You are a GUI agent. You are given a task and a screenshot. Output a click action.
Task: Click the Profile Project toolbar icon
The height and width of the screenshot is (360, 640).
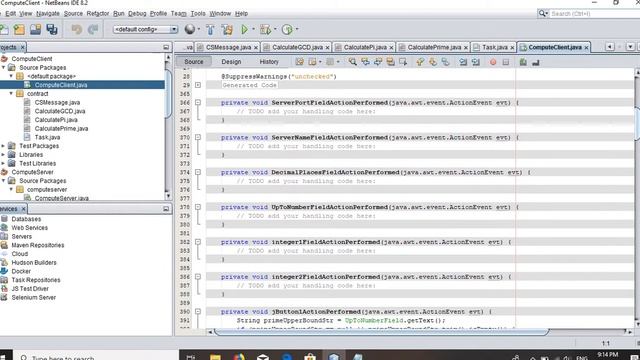tap(287, 29)
